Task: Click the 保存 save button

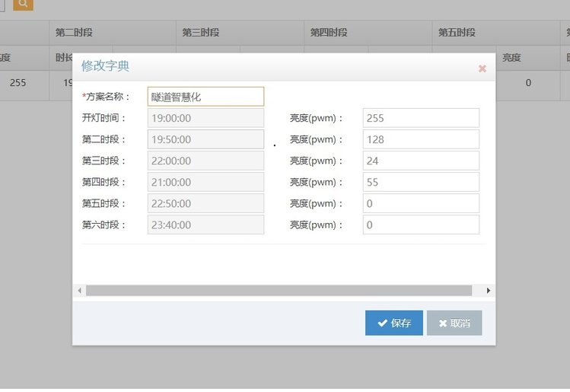Action: tap(393, 323)
